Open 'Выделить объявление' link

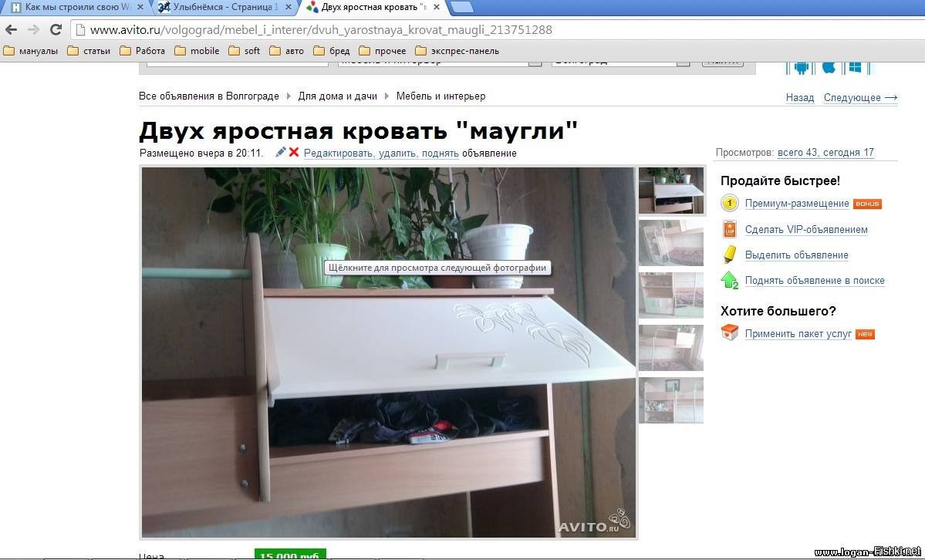[796, 255]
